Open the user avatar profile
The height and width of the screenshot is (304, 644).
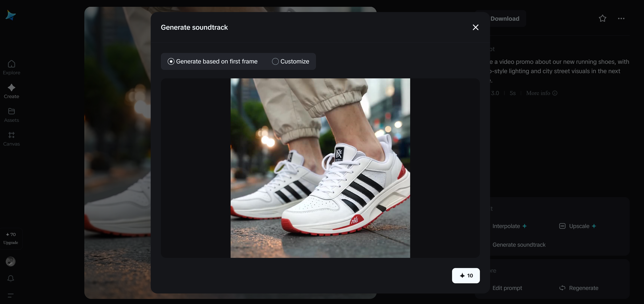11,261
